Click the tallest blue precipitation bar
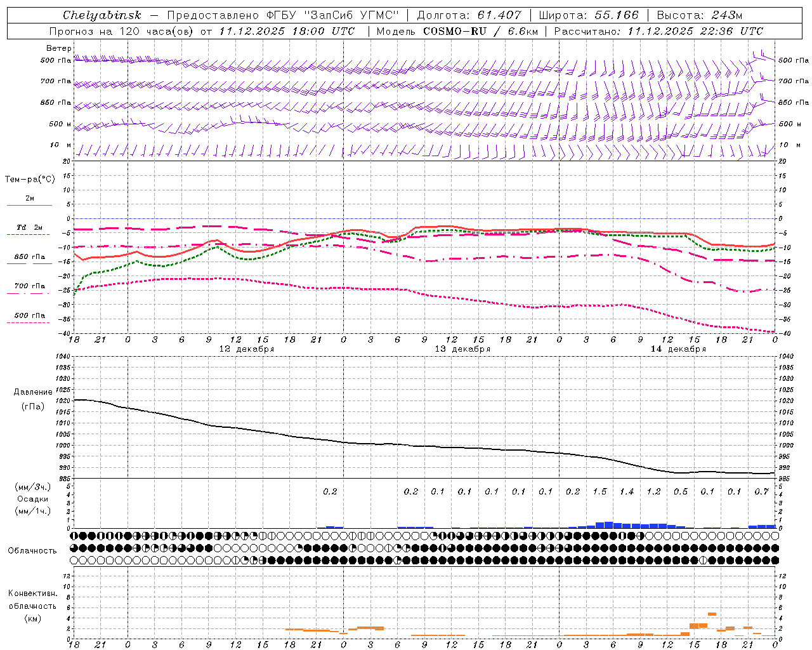The image size is (812, 650). [609, 525]
